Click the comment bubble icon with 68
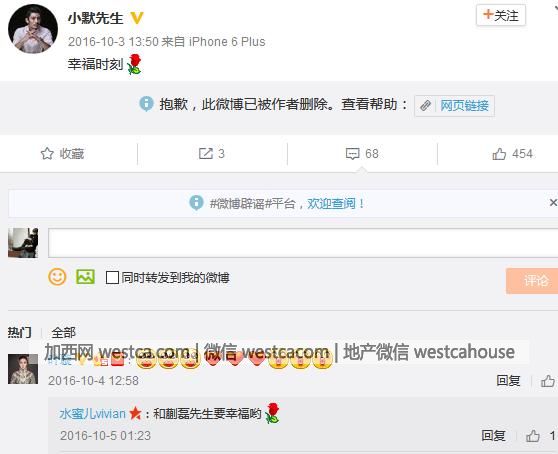 (352, 154)
